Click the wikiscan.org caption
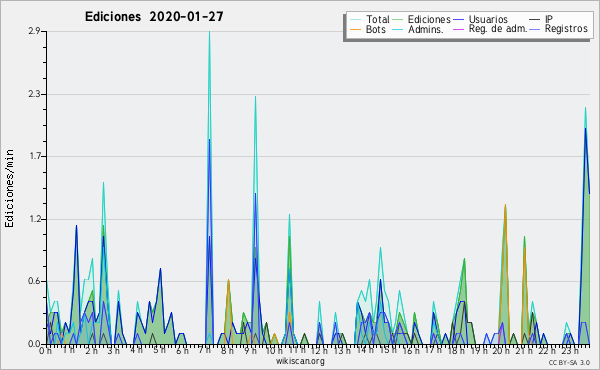 tap(300, 361)
